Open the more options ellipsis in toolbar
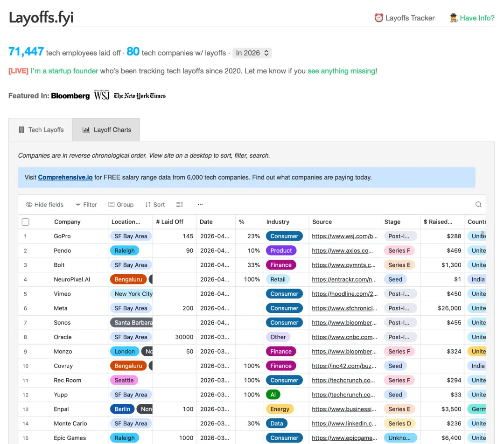Screen dimensions: 504x444 pyautogui.click(x=200, y=205)
